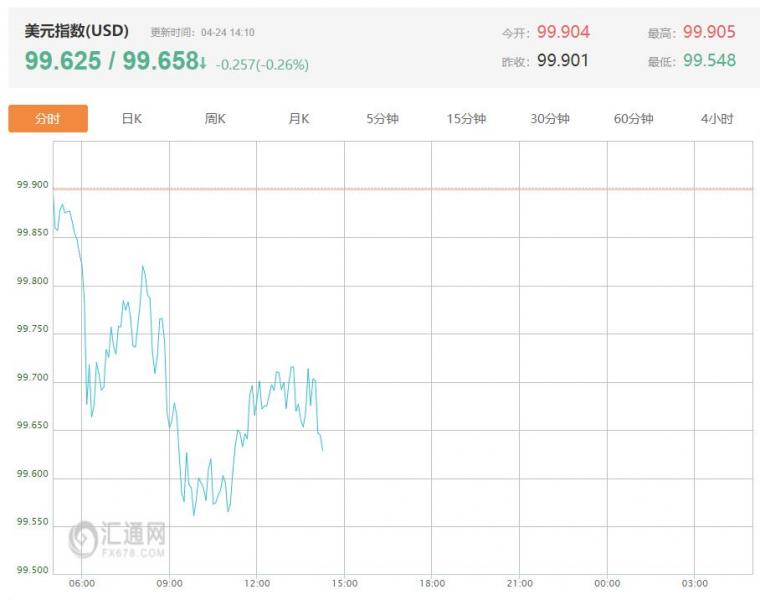Click the 今开 value 99.904
Viewport: 760px width, 600px height.
coord(563,32)
